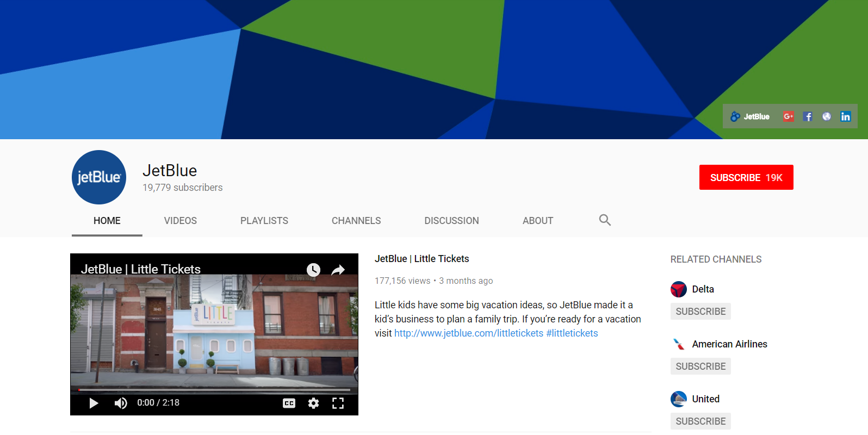Image resolution: width=868 pixels, height=435 pixels.
Task: Open the American Airlines channel name
Action: click(730, 344)
